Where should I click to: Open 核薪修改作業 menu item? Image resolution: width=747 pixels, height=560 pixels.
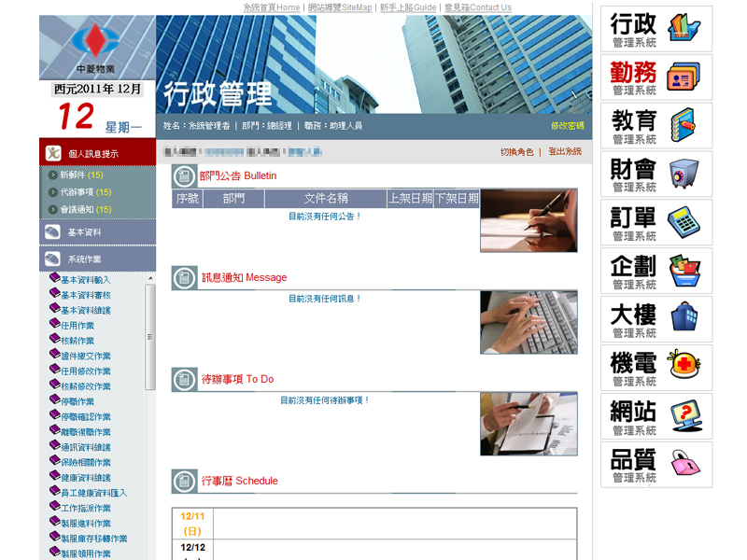coord(86,386)
